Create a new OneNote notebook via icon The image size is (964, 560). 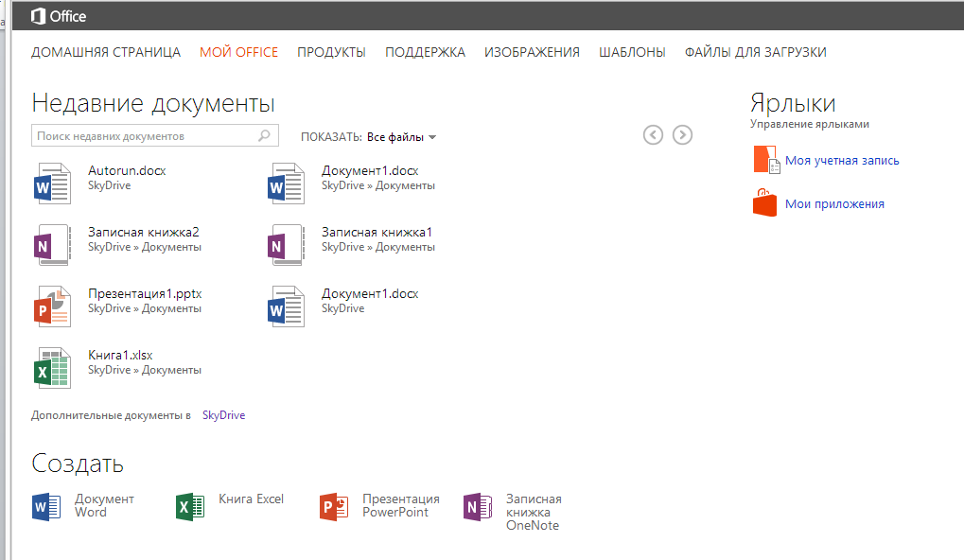point(478,506)
